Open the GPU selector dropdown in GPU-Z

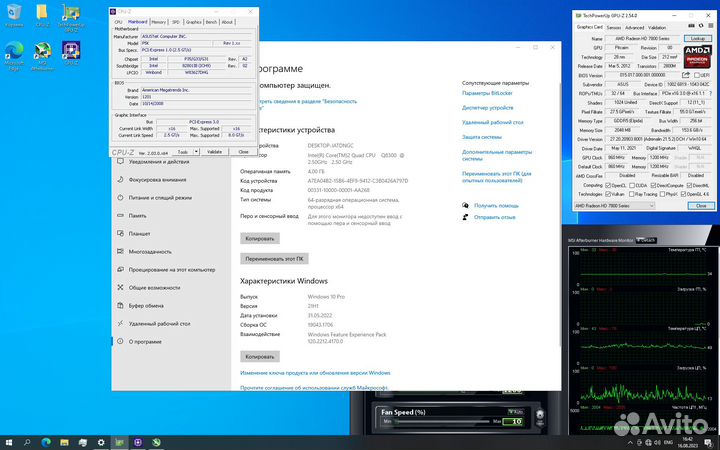click(614, 206)
